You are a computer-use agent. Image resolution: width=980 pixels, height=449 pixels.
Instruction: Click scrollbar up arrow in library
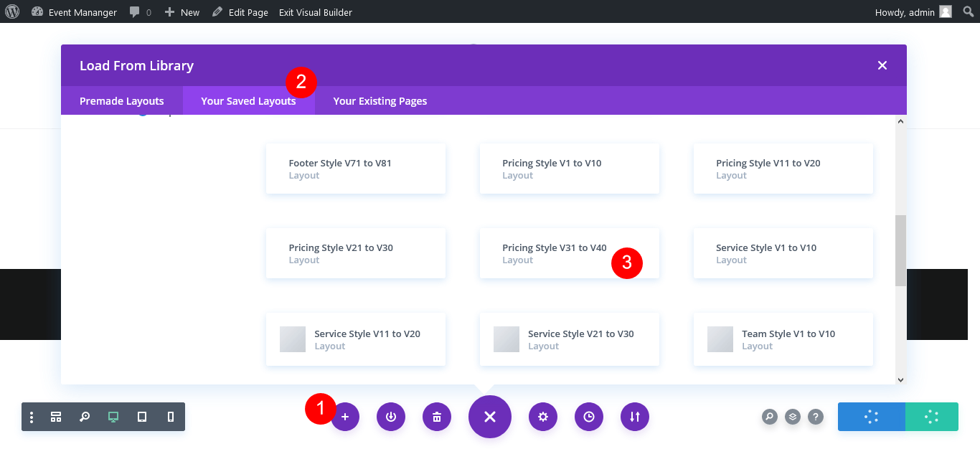pos(900,122)
